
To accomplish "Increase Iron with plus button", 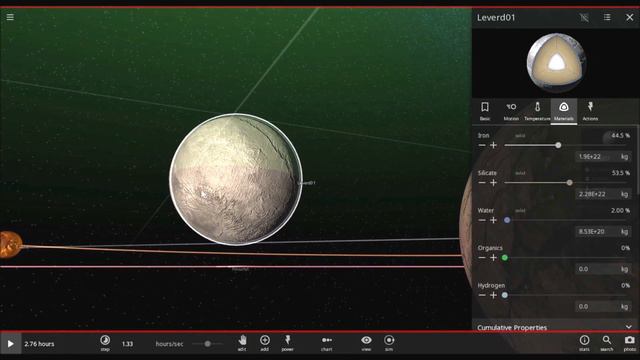I will [493, 145].
